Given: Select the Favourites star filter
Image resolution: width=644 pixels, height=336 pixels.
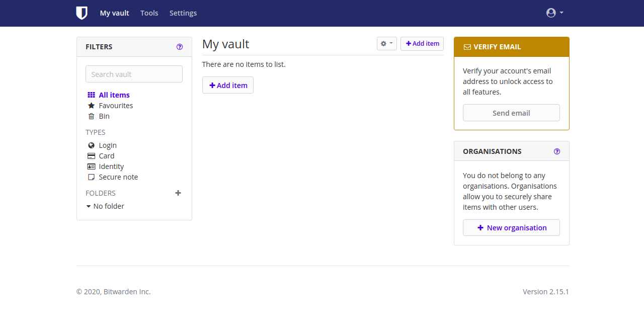Looking at the screenshot, I should 91,106.
